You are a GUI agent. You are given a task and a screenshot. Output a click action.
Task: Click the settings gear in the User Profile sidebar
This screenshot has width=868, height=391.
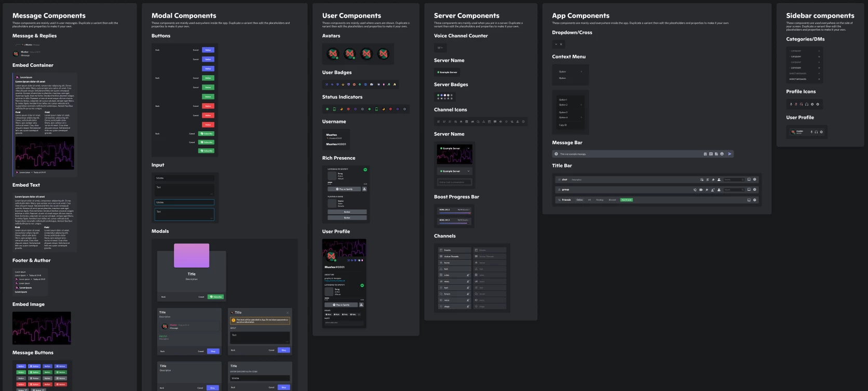point(821,132)
